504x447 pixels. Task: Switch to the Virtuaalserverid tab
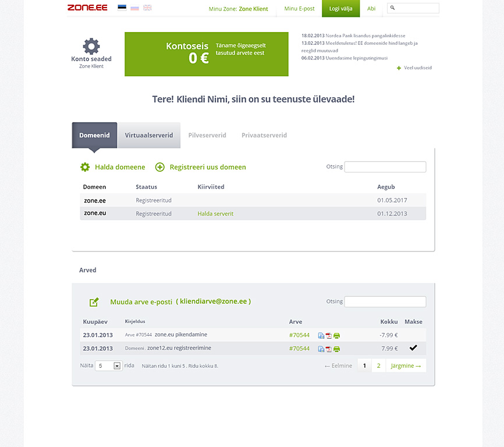[x=149, y=135]
